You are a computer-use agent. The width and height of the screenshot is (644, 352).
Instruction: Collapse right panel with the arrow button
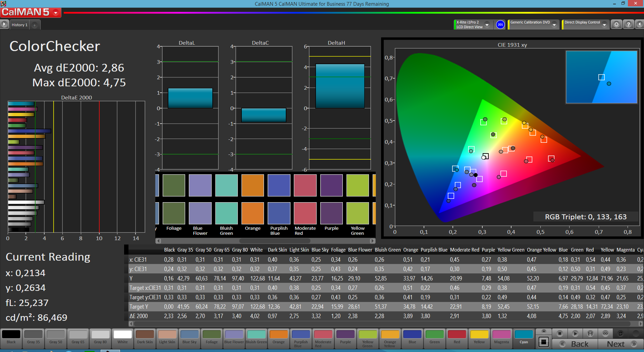[x=640, y=25]
